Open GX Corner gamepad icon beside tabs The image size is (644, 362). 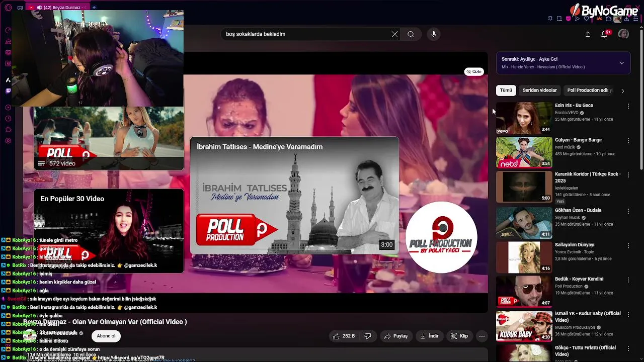pos(20,8)
